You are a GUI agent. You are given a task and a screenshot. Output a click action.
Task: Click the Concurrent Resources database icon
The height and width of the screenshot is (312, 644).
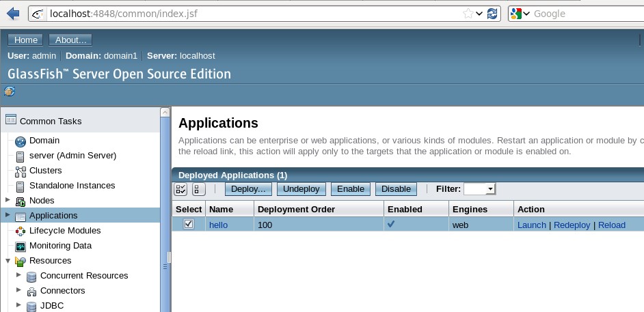(31, 276)
